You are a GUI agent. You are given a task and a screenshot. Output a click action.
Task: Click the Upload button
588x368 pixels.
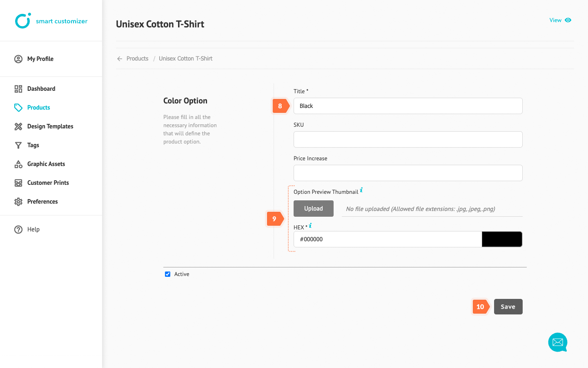pos(314,209)
